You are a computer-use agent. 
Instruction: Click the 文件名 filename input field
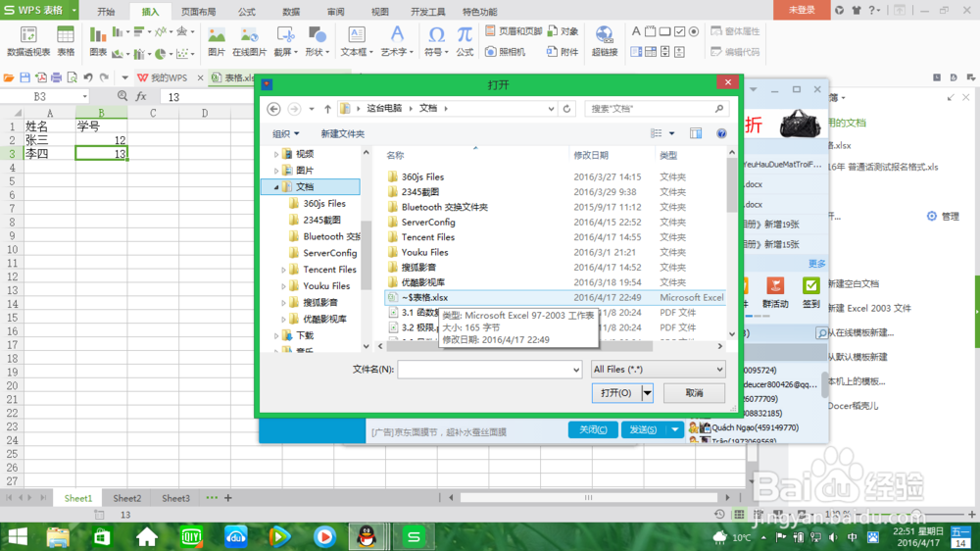coord(484,370)
